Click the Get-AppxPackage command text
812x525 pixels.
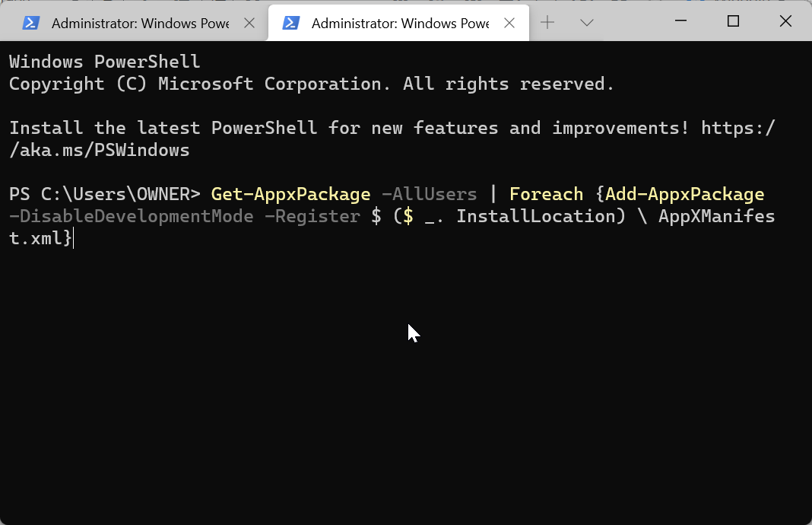290,194
